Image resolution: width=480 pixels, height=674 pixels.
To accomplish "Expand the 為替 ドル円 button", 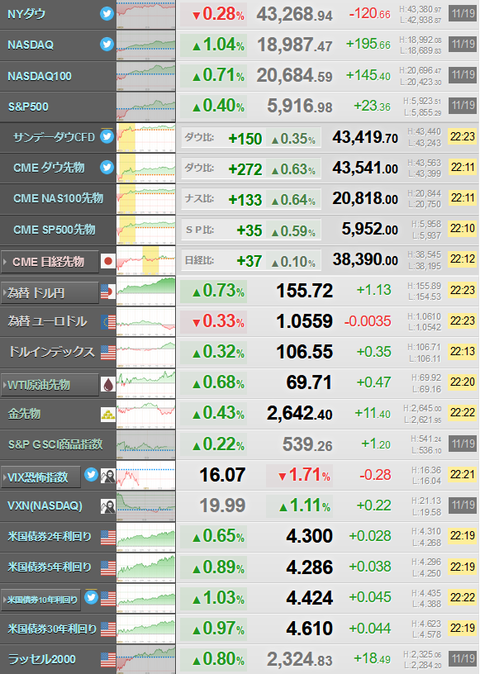I will pyautogui.click(x=50, y=293).
